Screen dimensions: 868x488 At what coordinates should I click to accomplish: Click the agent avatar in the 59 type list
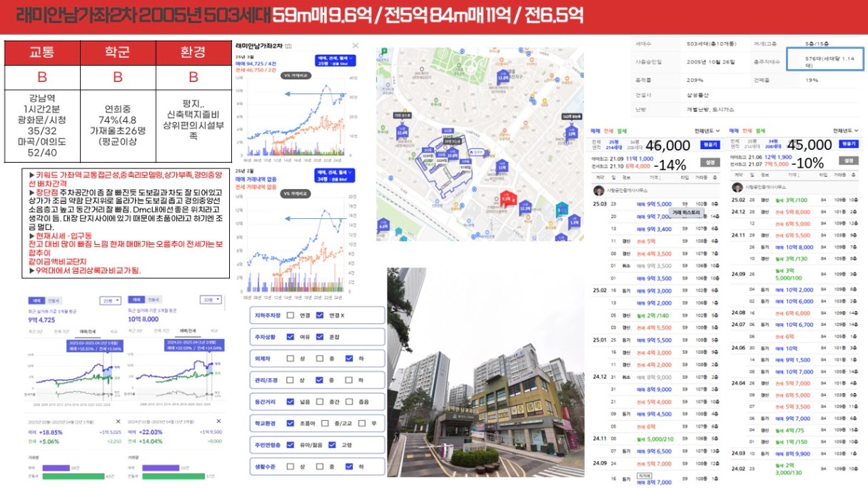598,190
